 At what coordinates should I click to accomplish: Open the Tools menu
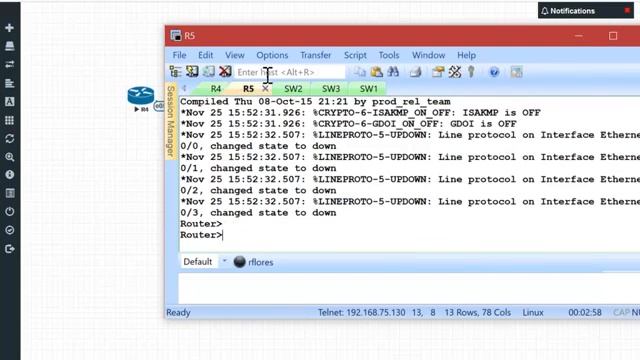pos(389,55)
